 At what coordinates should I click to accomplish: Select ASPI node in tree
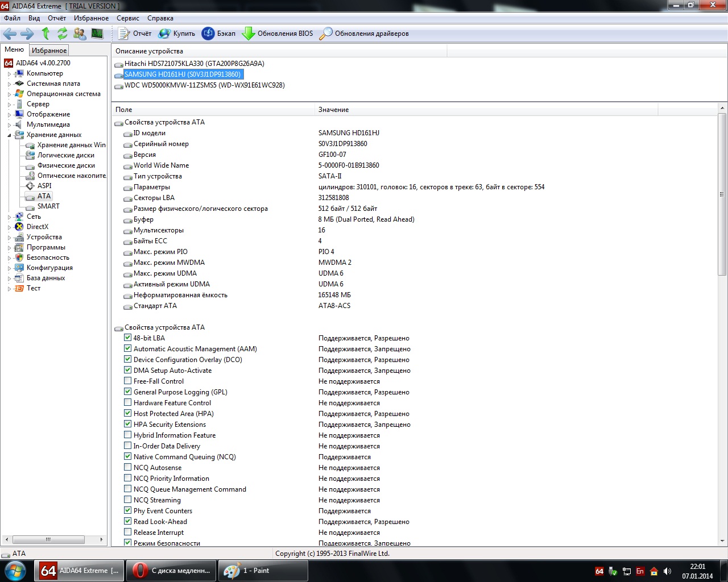point(44,186)
